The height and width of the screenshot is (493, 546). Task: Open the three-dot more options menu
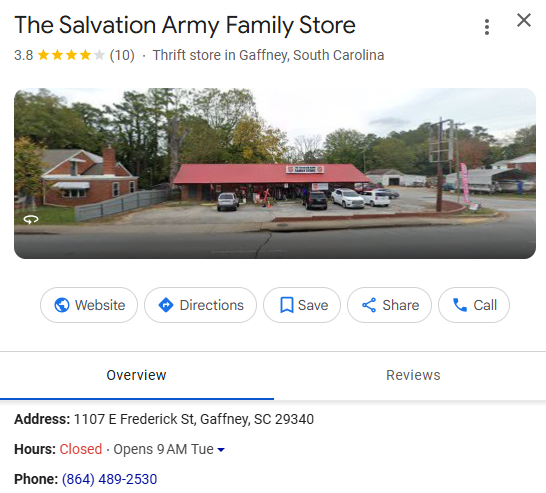tap(487, 27)
